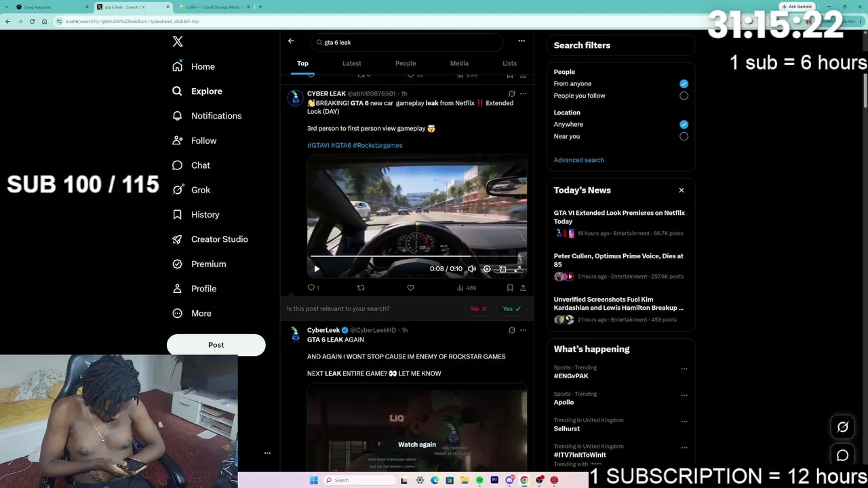Switch to the Song Requests browser tab
Screen dimensions: 868x488
[53, 7]
